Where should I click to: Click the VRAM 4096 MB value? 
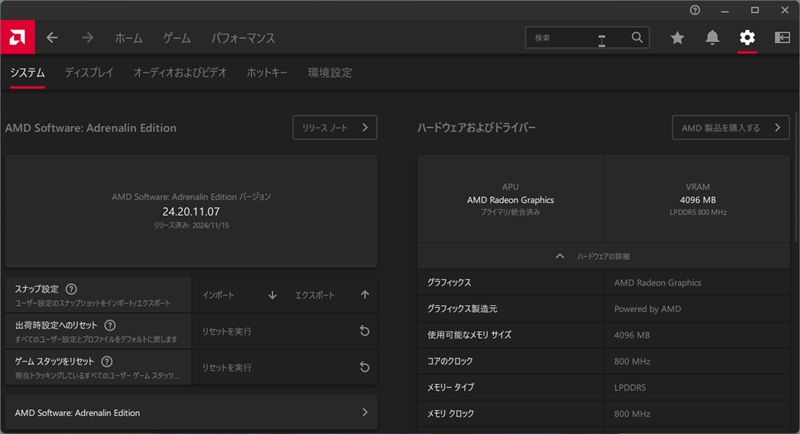[697, 200]
